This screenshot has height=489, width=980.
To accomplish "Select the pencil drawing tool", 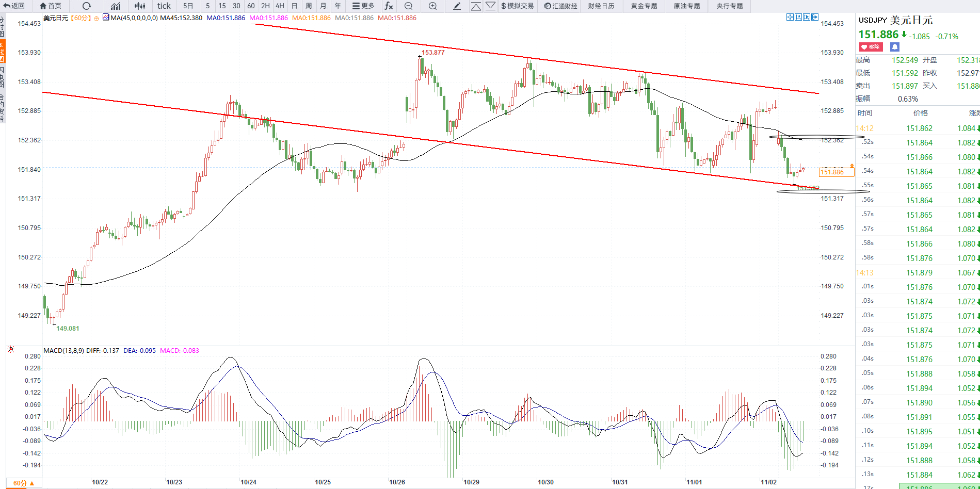I will (457, 6).
